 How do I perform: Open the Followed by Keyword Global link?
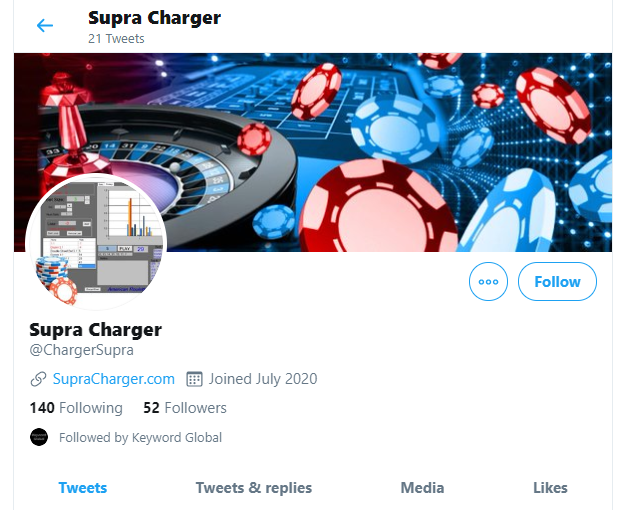click(x=140, y=437)
